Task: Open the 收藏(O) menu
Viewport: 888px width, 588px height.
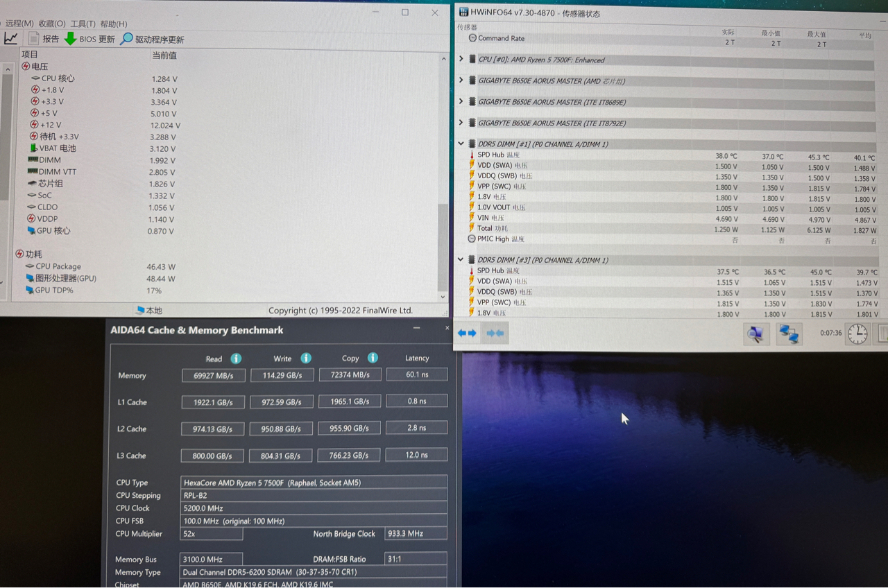Action: tap(52, 24)
